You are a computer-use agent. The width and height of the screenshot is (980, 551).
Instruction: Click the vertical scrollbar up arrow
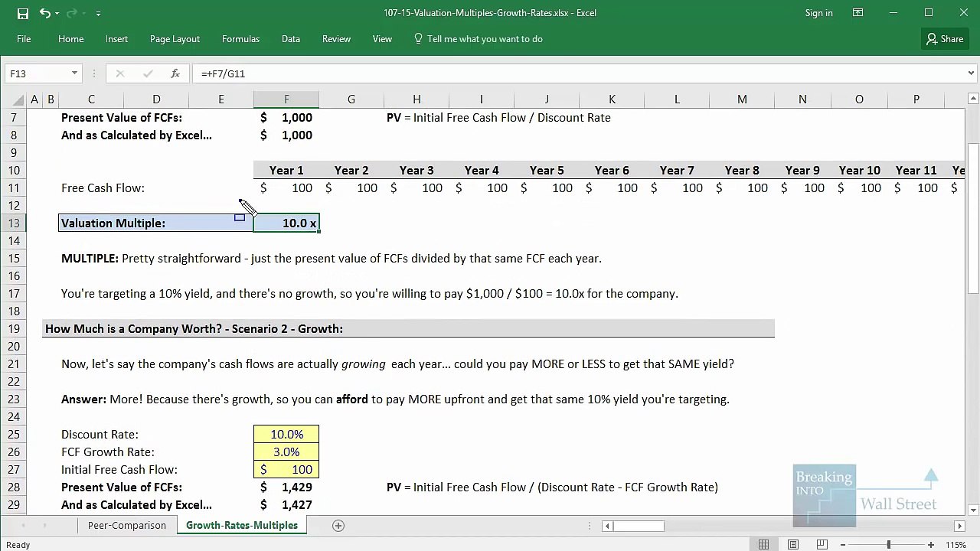pos(974,99)
